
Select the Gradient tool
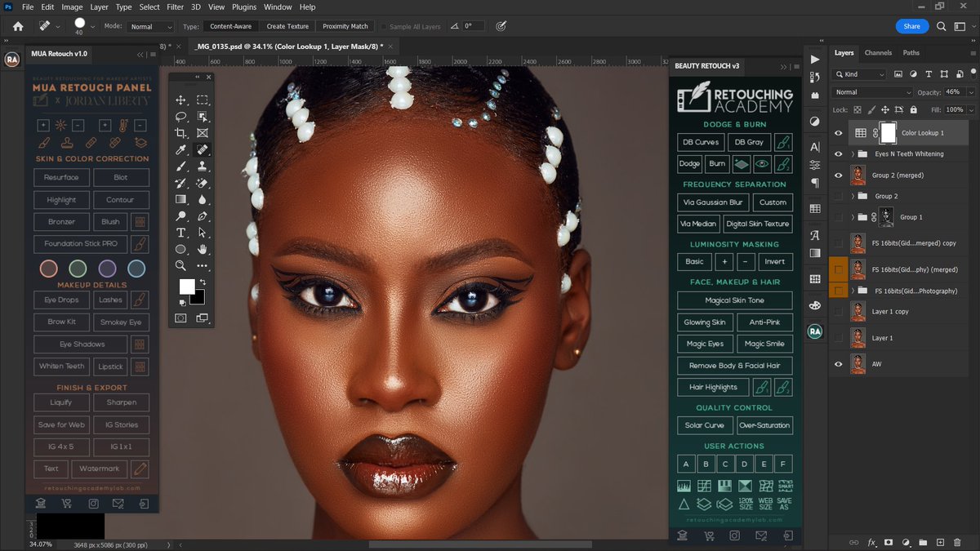coord(181,199)
